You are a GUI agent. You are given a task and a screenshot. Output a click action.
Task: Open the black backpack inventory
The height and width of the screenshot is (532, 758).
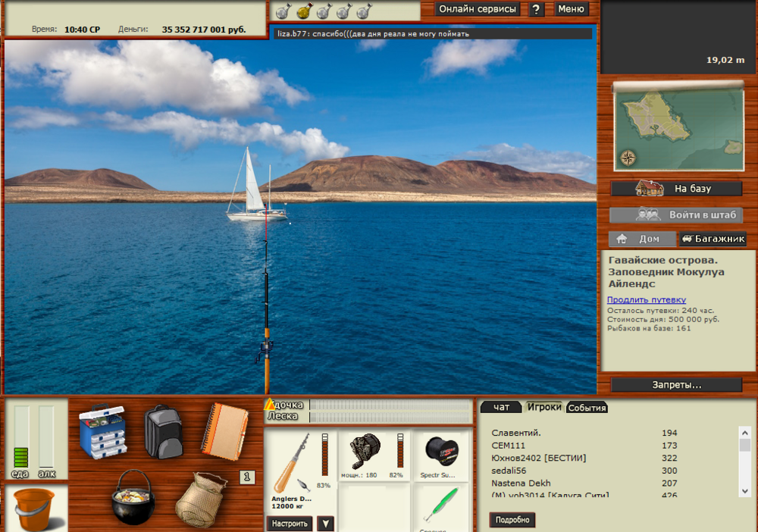(163, 431)
